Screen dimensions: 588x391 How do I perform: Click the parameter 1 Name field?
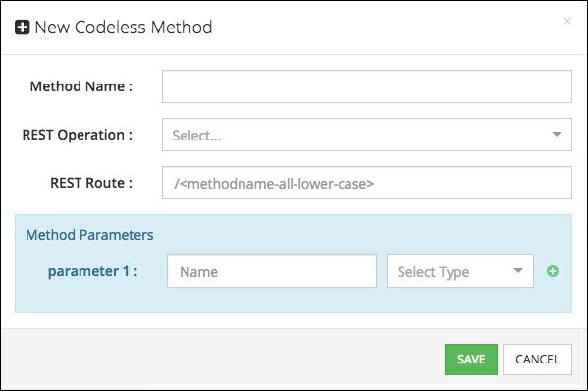(x=272, y=271)
